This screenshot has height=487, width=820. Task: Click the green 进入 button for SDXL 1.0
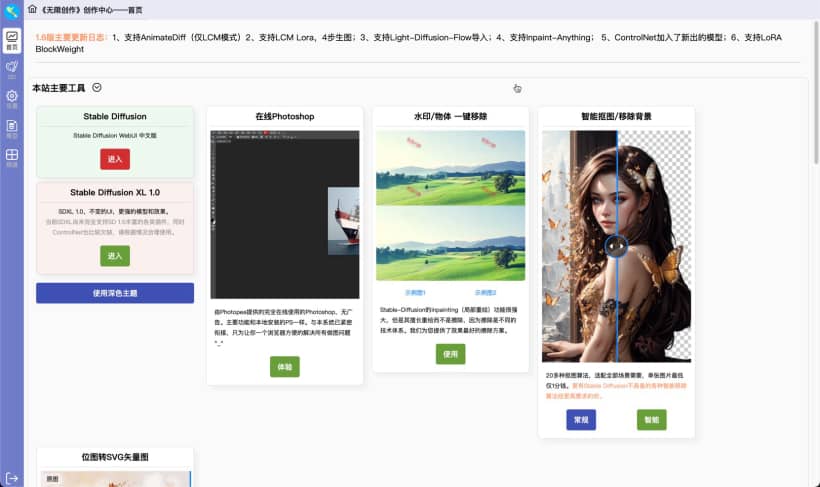click(x=115, y=256)
